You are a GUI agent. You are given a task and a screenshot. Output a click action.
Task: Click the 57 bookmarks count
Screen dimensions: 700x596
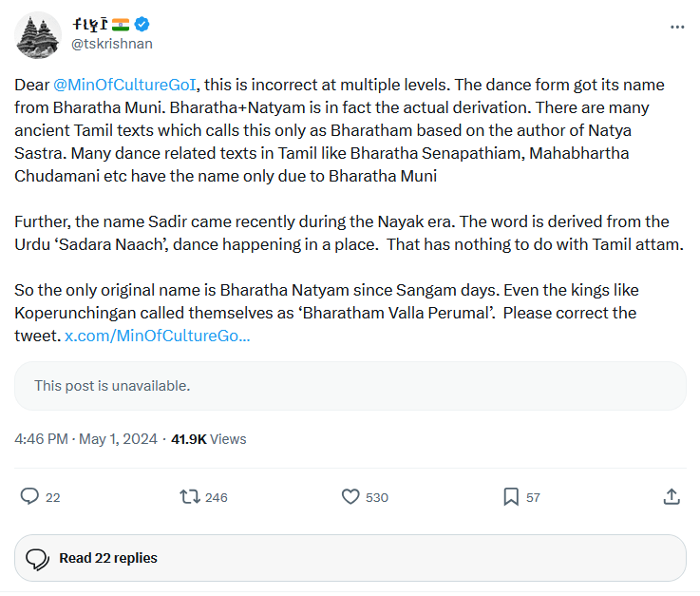coord(533,497)
